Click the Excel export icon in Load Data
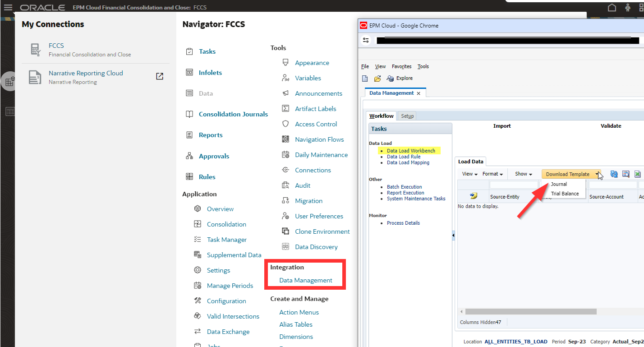The height and width of the screenshot is (347, 644). tap(638, 174)
